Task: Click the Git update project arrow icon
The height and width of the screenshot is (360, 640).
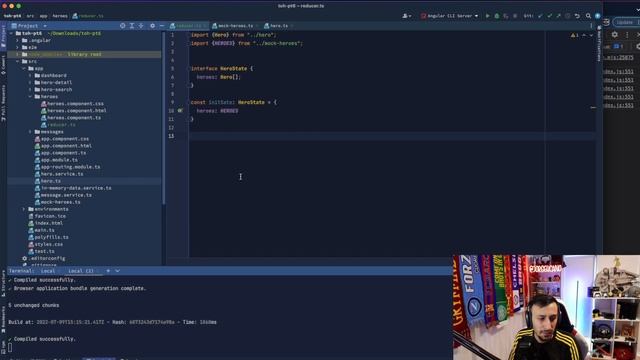Action: (x=540, y=16)
